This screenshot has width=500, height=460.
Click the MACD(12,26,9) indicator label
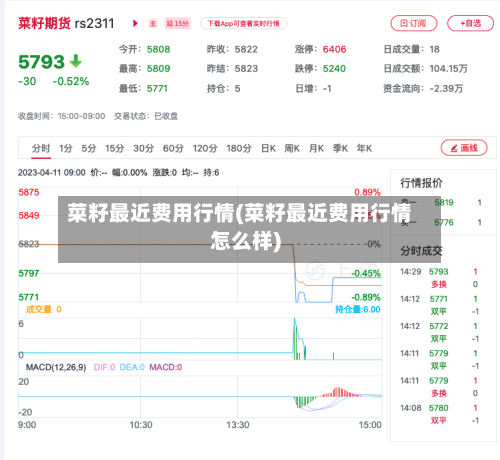tap(56, 367)
